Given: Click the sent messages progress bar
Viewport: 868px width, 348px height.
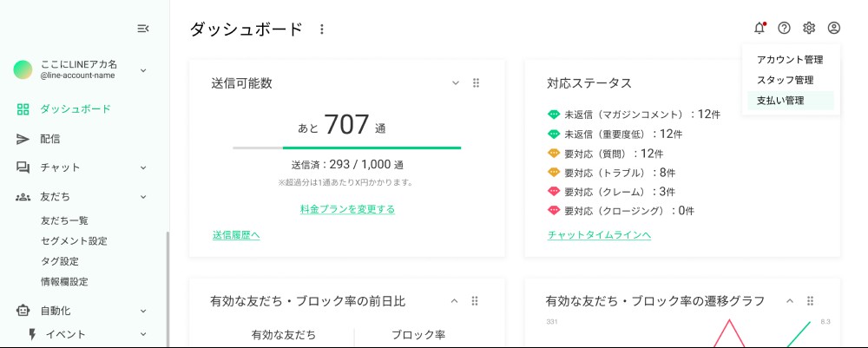Looking at the screenshot, I should pos(346,148).
